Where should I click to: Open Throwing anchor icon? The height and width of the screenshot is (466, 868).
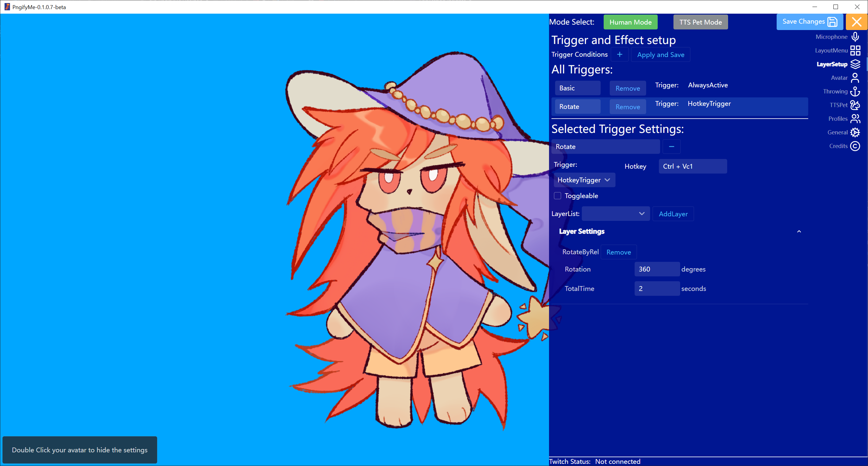(x=855, y=91)
